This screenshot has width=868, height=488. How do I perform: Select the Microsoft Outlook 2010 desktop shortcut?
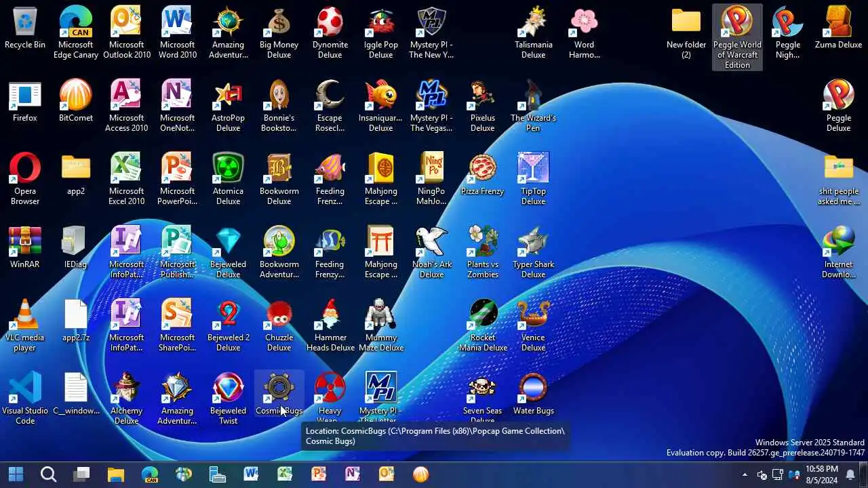(127, 32)
